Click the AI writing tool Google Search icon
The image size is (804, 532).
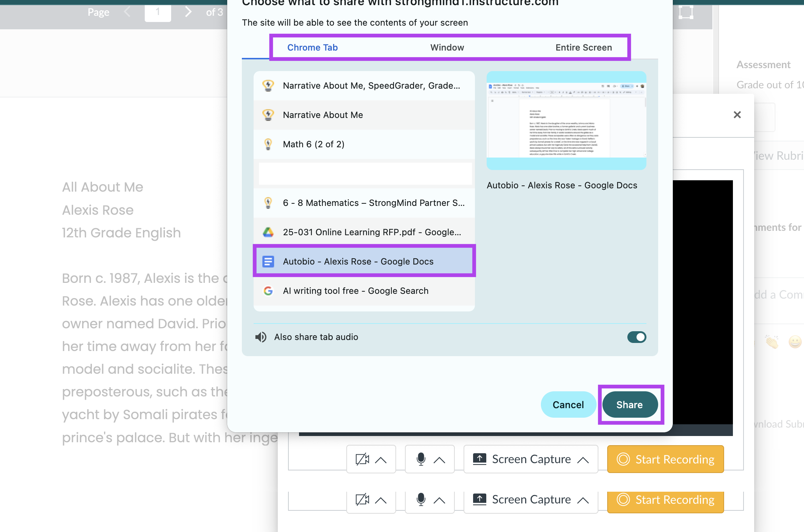pos(268,290)
